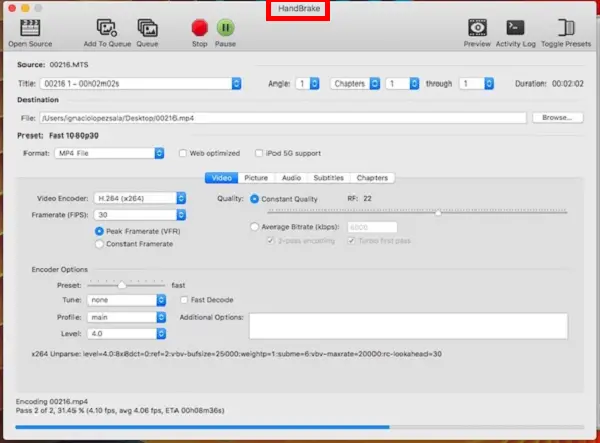Click the Preset 'Fast 1080p30' text

[x=74, y=135]
